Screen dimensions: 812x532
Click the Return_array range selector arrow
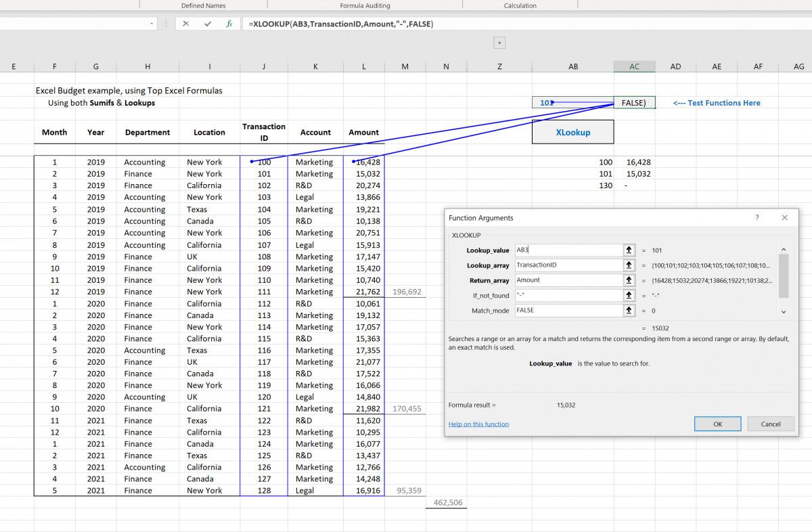click(629, 280)
